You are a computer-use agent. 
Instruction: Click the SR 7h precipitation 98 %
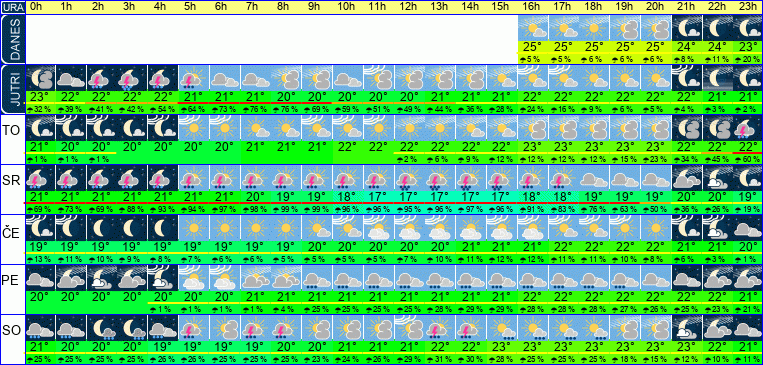point(255,210)
